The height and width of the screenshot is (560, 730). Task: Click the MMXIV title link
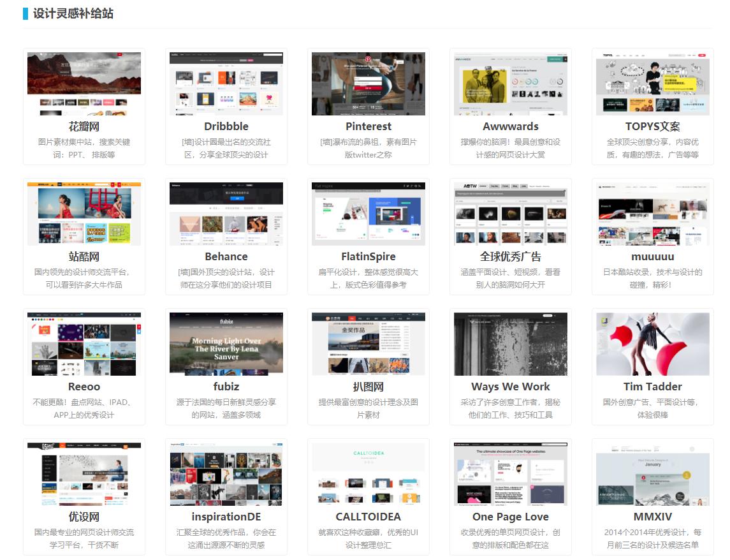[653, 516]
